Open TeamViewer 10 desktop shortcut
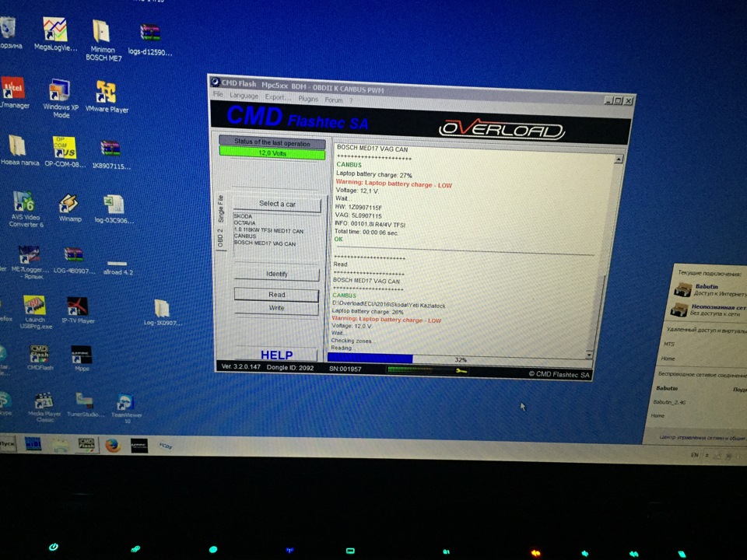This screenshot has height=560, width=747. tap(126, 408)
